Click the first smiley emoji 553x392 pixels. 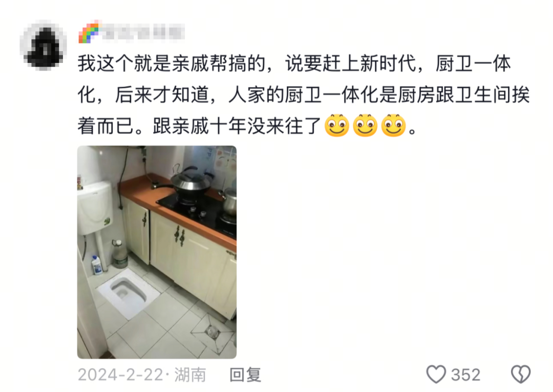[x=337, y=125]
